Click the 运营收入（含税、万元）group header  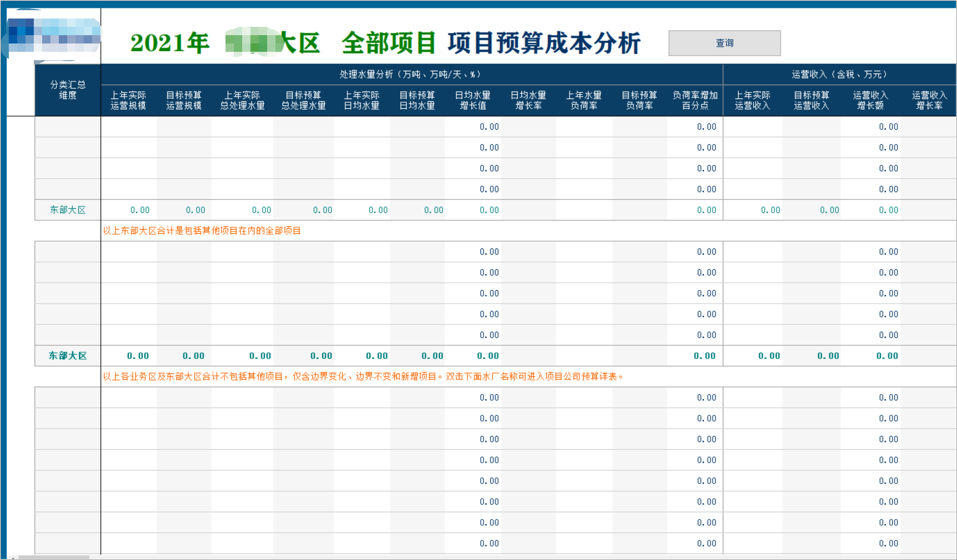click(839, 75)
